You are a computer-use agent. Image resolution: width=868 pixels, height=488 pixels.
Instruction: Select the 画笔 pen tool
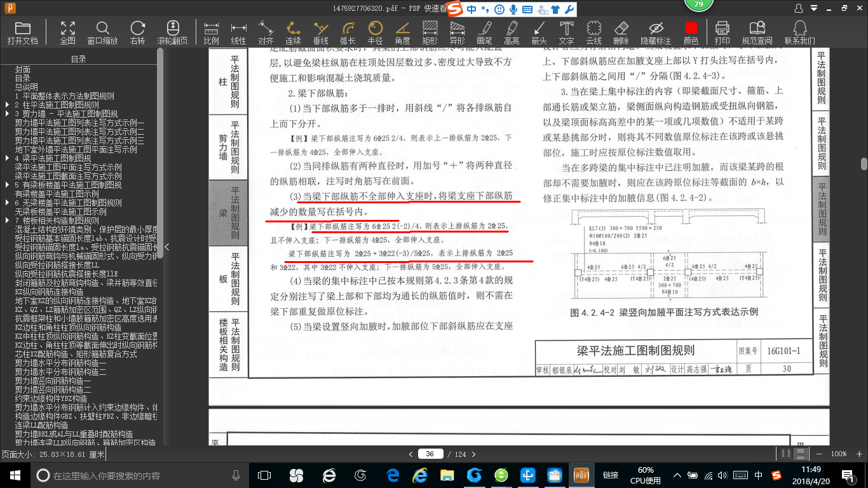(x=484, y=33)
